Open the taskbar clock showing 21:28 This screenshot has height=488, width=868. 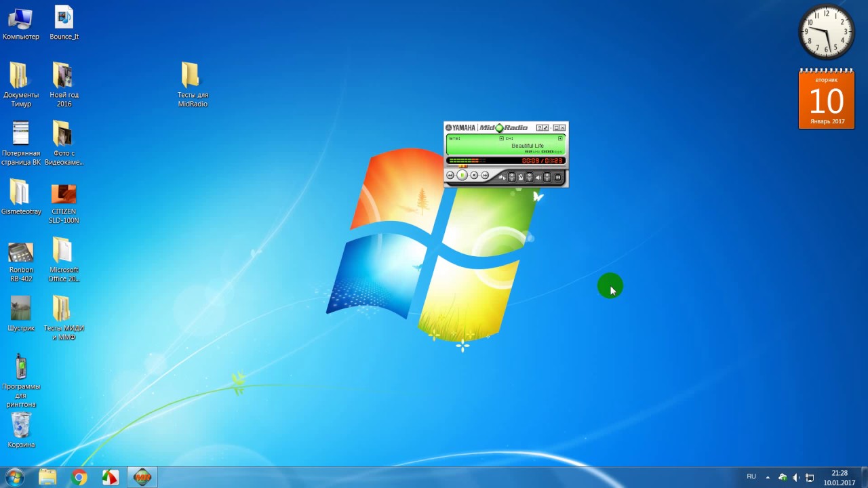840,478
